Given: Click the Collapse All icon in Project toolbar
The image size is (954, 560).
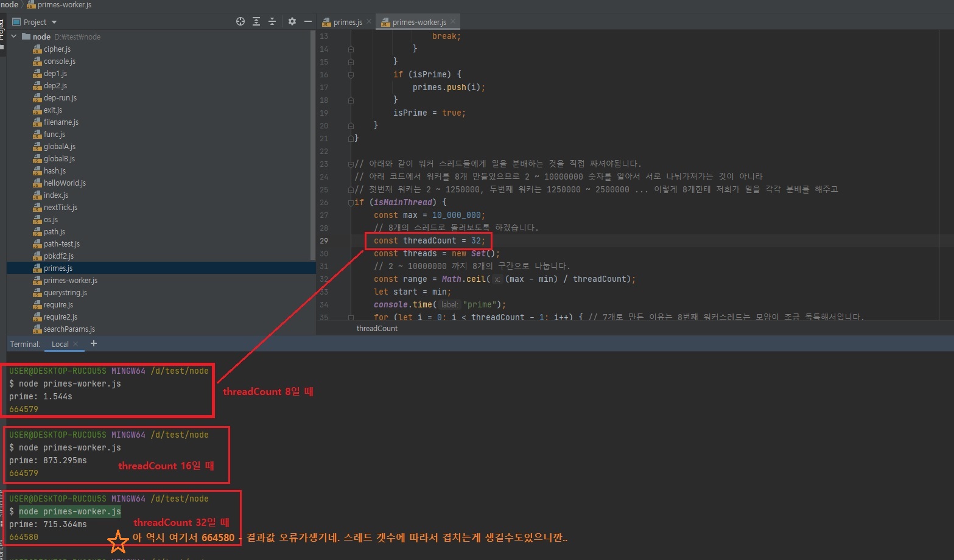Looking at the screenshot, I should tap(272, 21).
